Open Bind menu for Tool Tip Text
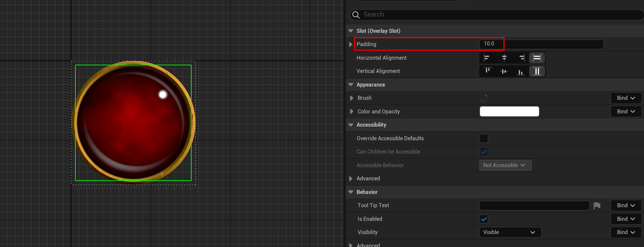Image resolution: width=644 pixels, height=247 pixels. click(626, 205)
